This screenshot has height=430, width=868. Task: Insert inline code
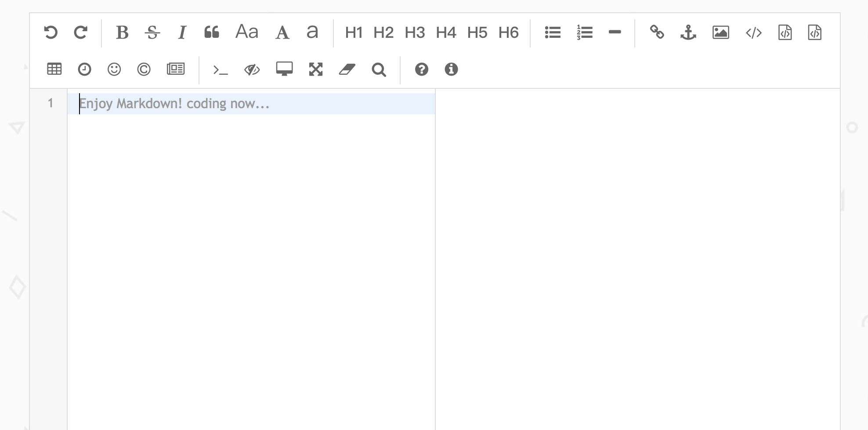(x=754, y=33)
